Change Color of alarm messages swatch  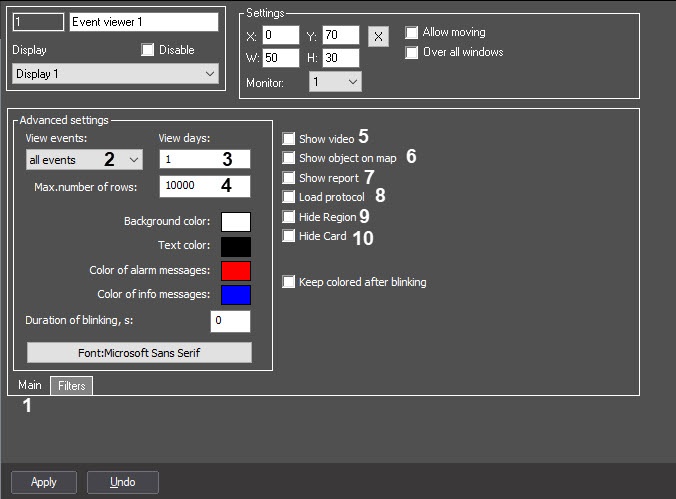tap(236, 271)
